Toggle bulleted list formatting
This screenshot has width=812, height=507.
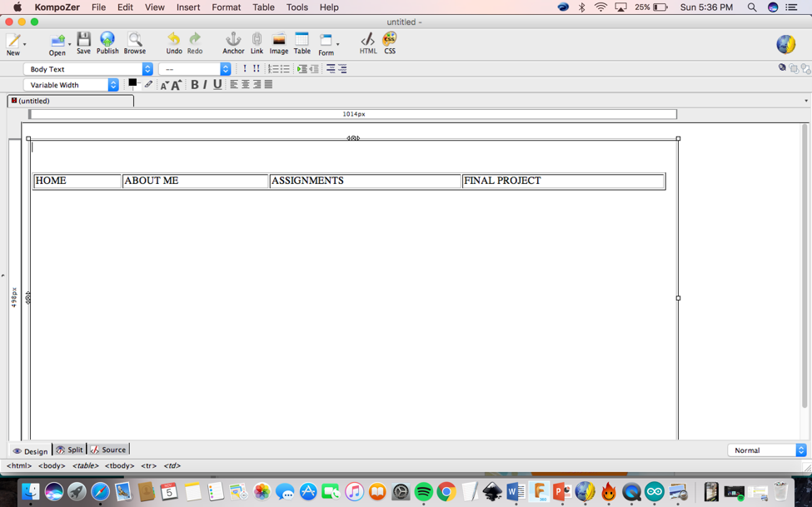tap(284, 69)
